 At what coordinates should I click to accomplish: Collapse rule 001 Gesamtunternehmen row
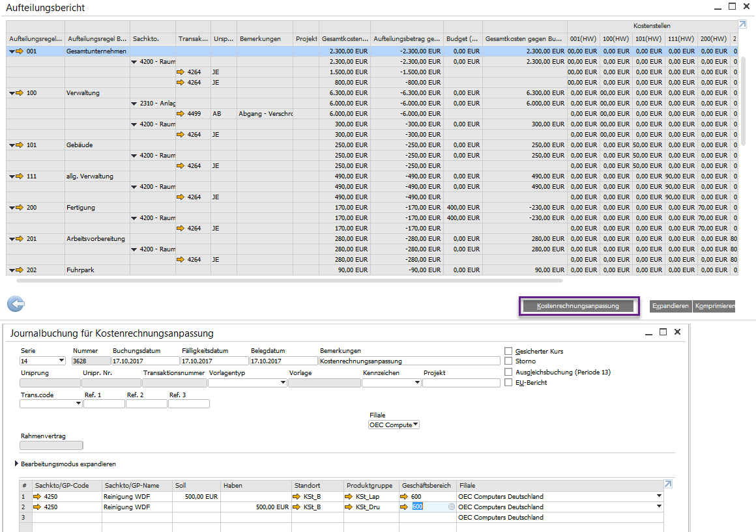point(12,51)
